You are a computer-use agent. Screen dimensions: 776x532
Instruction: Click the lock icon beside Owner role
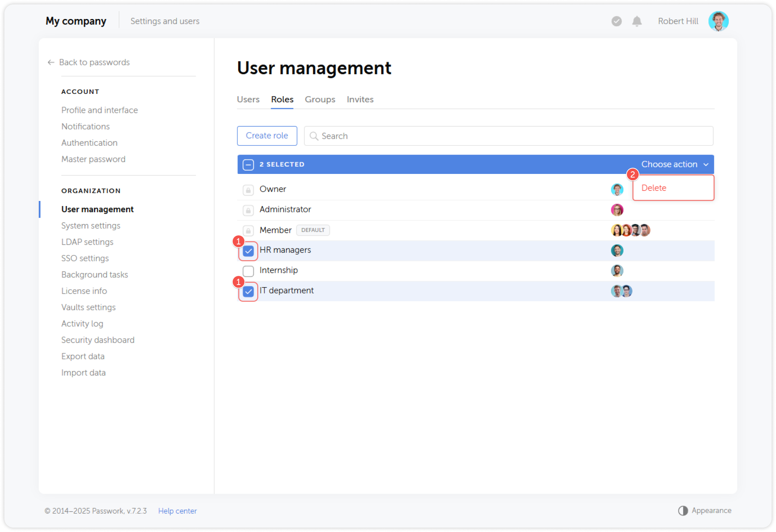coord(248,190)
